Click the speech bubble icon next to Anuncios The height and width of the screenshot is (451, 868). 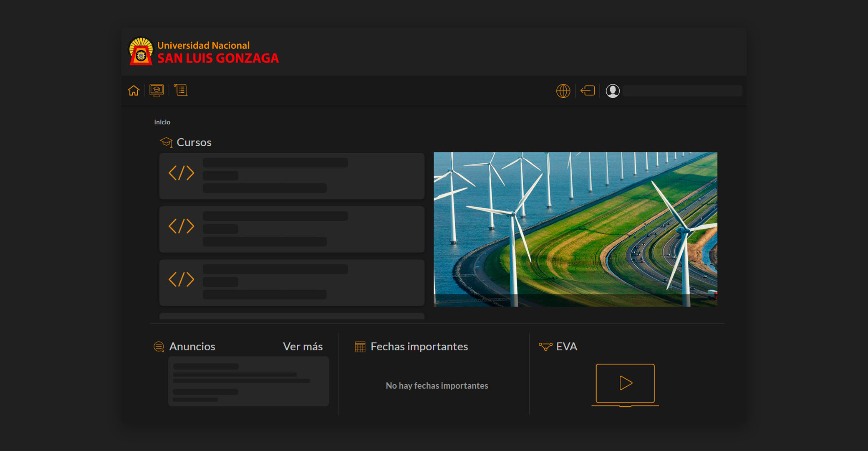pos(159,347)
